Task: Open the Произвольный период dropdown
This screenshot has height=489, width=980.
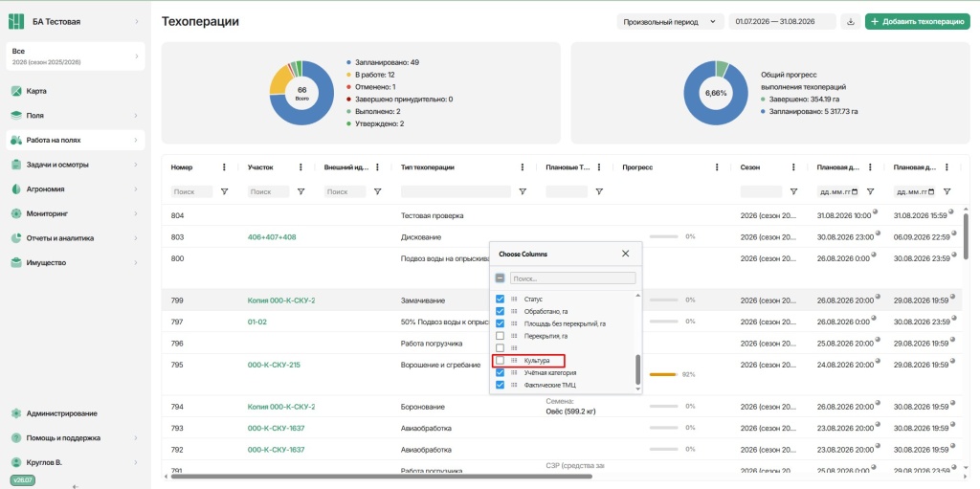Action: (x=671, y=22)
